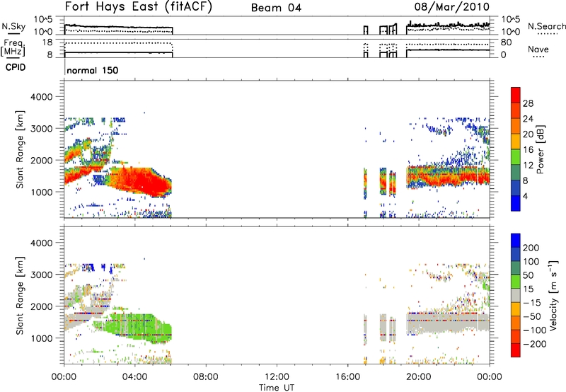Click the '80' Nave axis tick label
This screenshot has width=566, height=392.
(506, 42)
